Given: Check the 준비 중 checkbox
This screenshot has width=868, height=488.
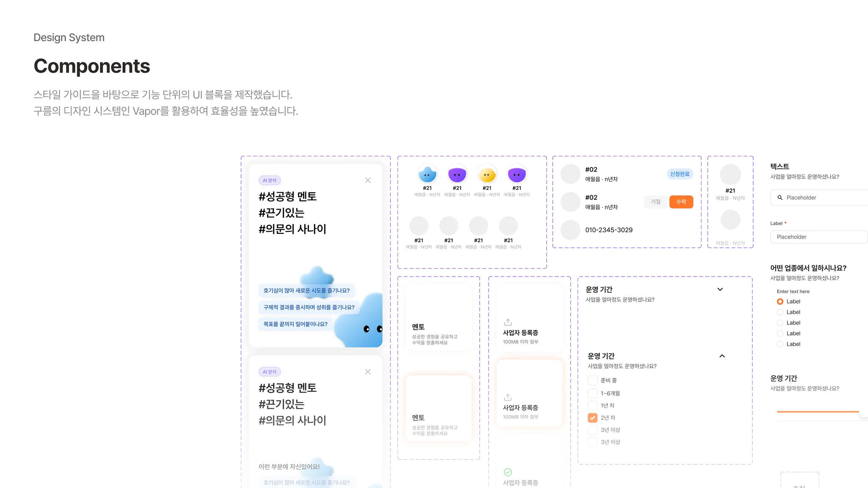Looking at the screenshot, I should (593, 380).
